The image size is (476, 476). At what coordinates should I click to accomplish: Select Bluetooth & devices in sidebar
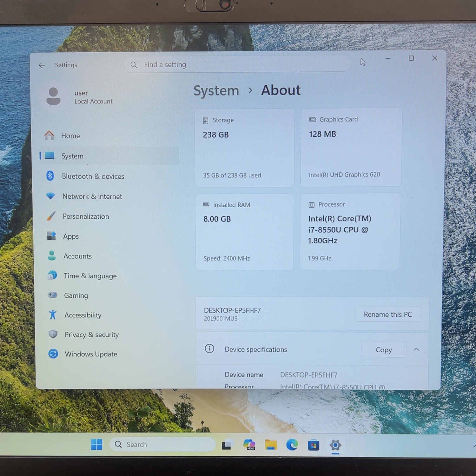point(109,176)
